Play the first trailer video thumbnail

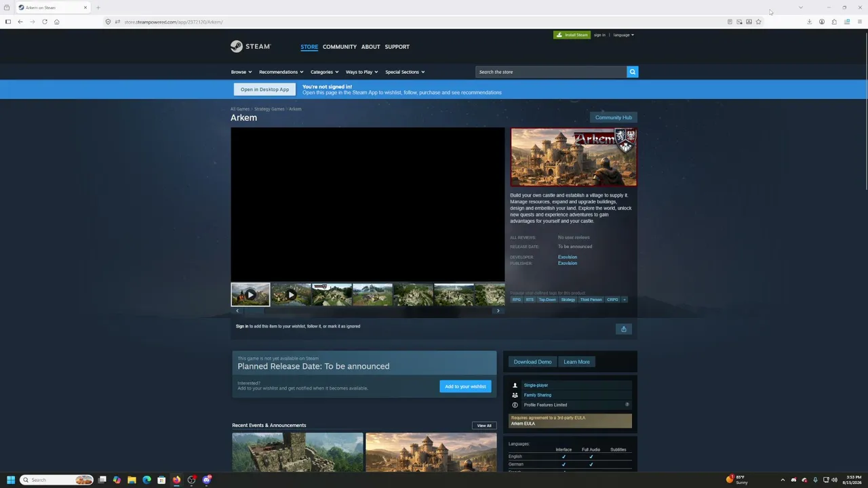250,295
